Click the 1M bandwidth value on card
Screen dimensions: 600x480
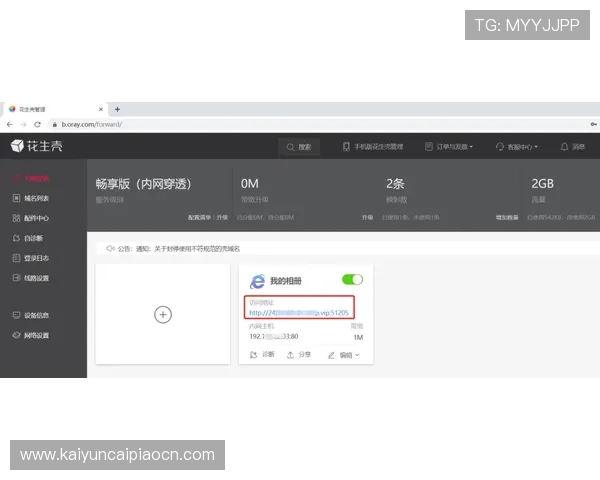[x=358, y=337]
